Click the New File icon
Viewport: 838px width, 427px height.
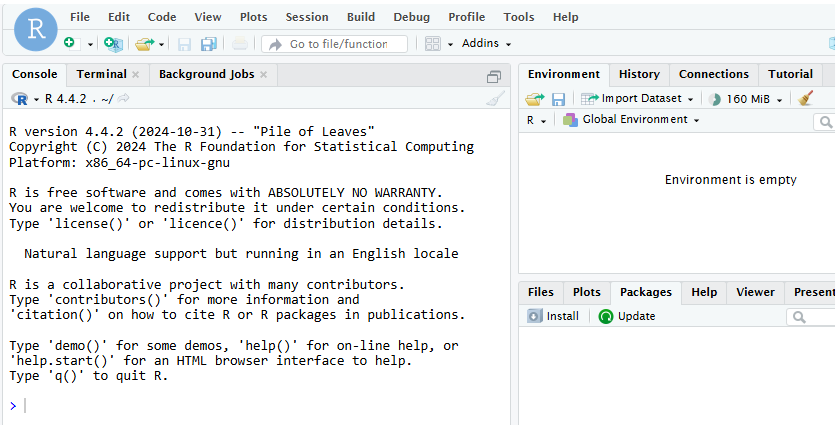click(72, 43)
